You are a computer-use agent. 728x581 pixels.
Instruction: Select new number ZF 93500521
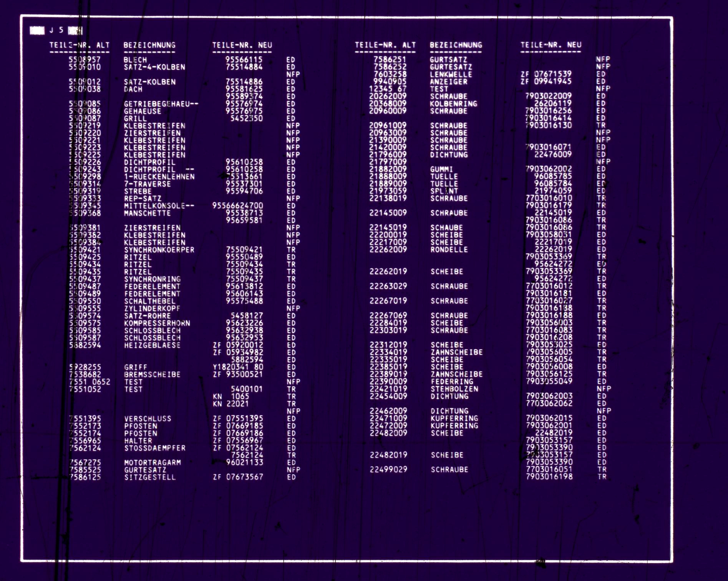tap(238, 375)
